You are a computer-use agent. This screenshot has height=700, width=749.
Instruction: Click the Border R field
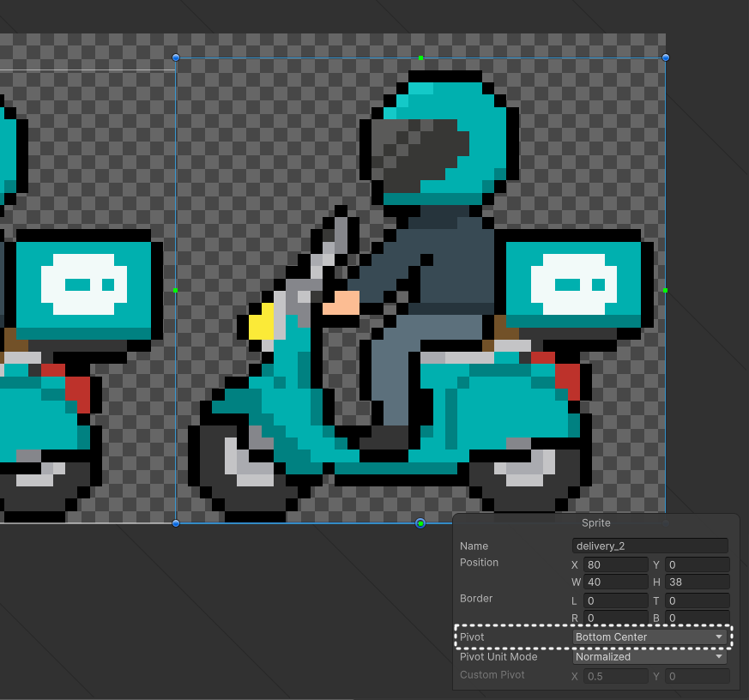point(616,618)
